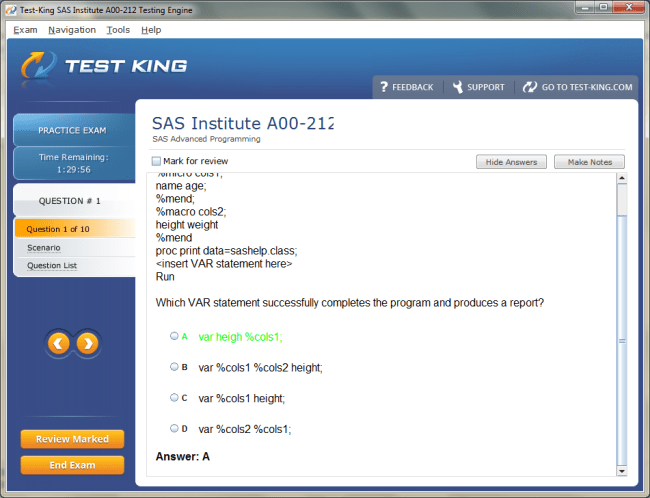
Task: Minimize the Testing Engine window
Action: click(x=585, y=7)
